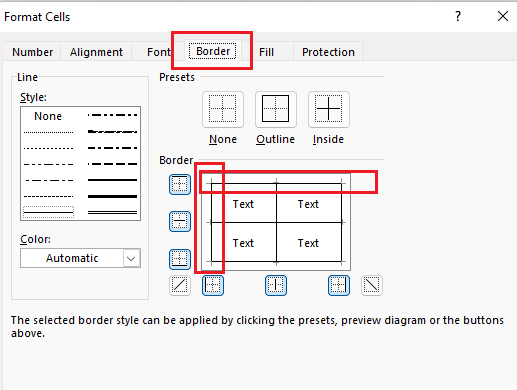Select the Protection tab
This screenshot has width=517, height=390.
(328, 52)
